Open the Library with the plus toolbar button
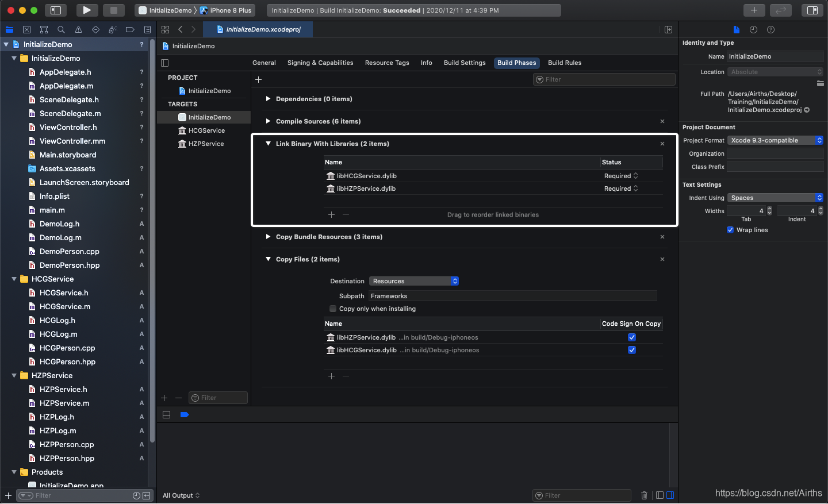 (x=754, y=10)
